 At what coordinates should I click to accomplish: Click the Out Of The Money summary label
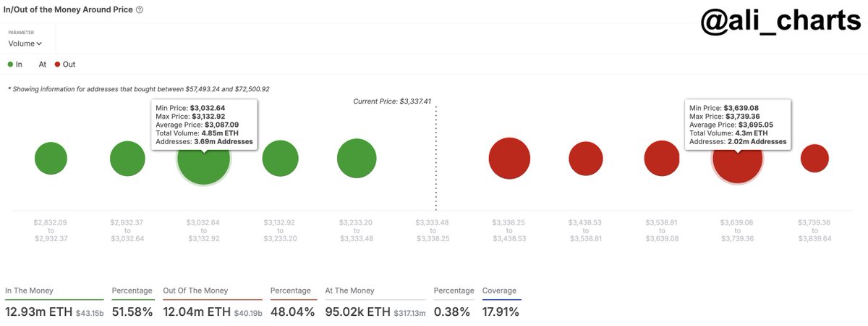tap(196, 291)
